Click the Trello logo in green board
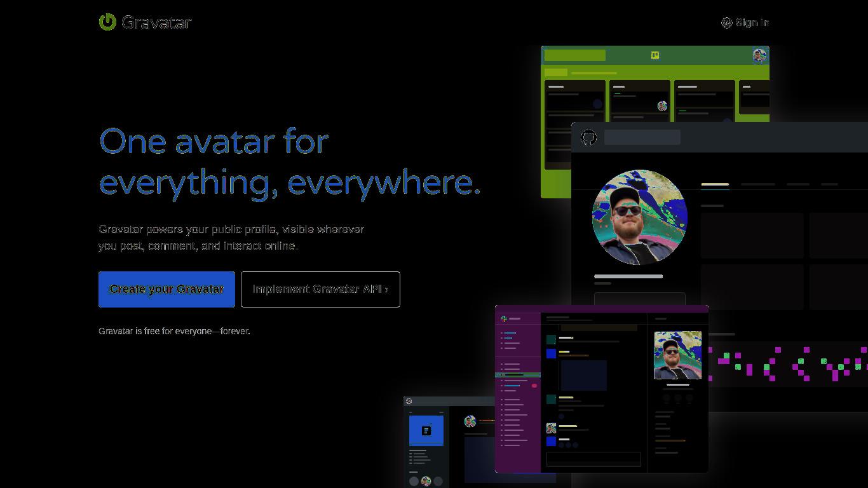Viewport: 868px width, 488px height. point(655,55)
